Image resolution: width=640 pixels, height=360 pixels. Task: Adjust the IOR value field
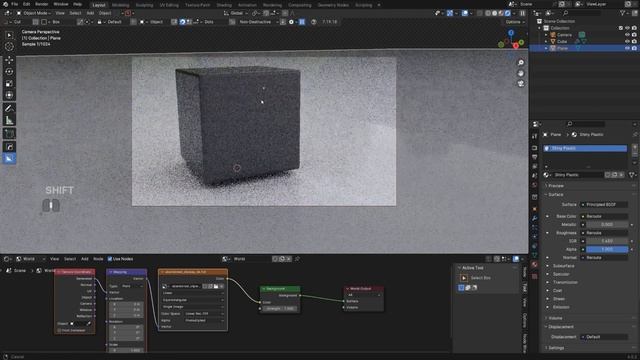pos(607,241)
